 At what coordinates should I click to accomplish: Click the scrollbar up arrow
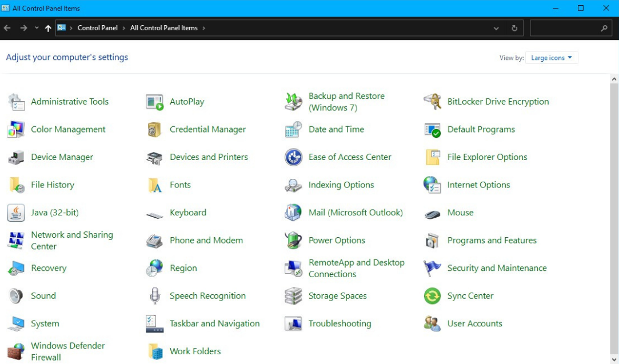point(614,79)
